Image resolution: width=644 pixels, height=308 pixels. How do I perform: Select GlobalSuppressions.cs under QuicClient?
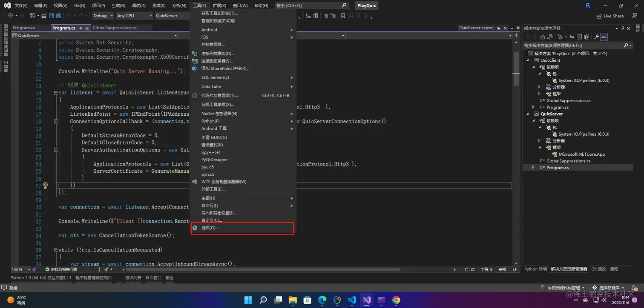568,101
